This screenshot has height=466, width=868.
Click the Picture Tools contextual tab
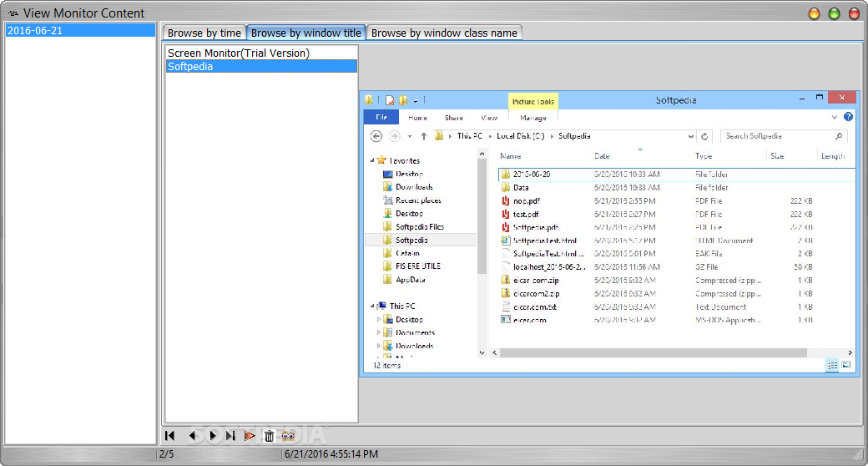pos(532,101)
